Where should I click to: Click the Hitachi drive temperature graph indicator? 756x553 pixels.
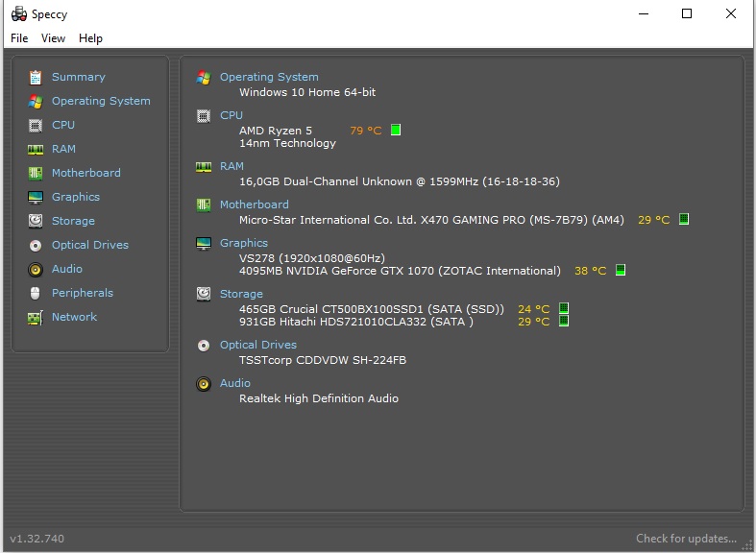[x=564, y=321]
